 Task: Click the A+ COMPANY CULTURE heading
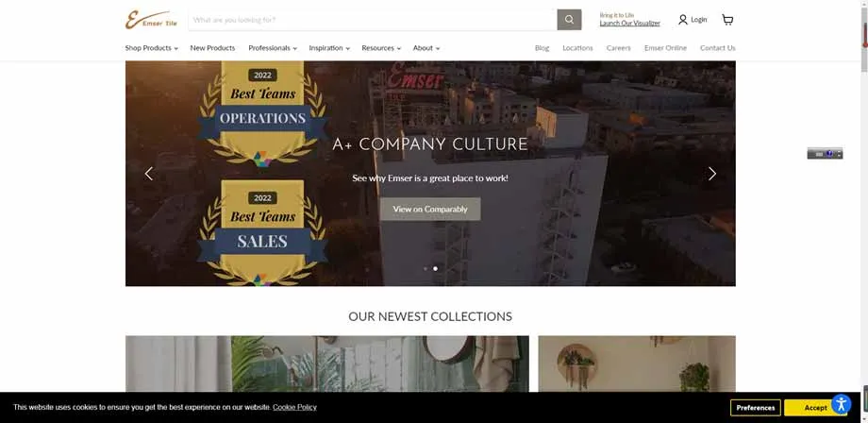(x=430, y=145)
